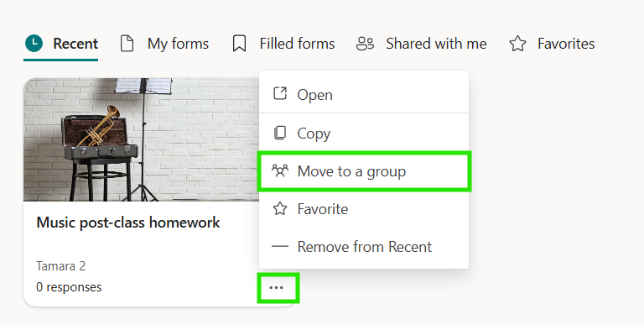Image resolution: width=644 pixels, height=325 pixels.
Task: View the Favorites tab
Action: point(552,44)
